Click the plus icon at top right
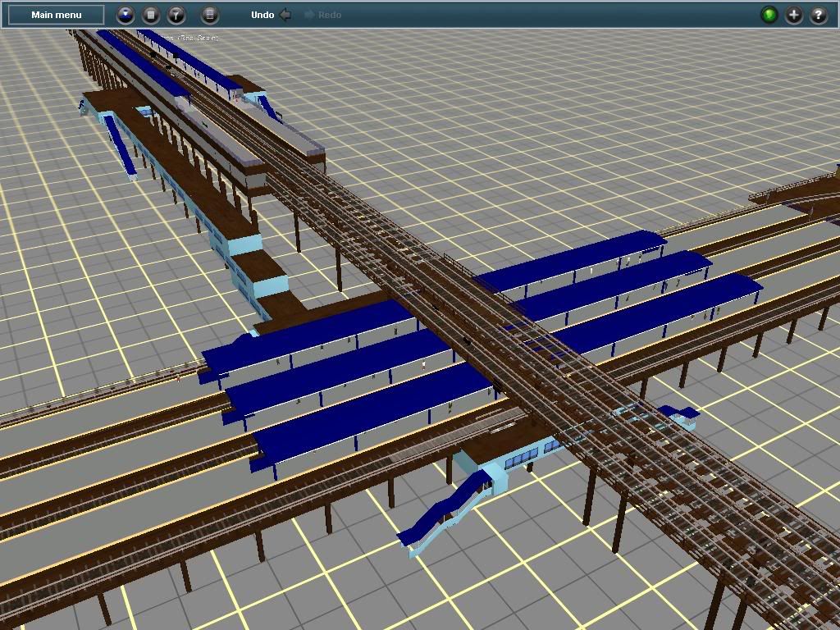 (x=794, y=15)
